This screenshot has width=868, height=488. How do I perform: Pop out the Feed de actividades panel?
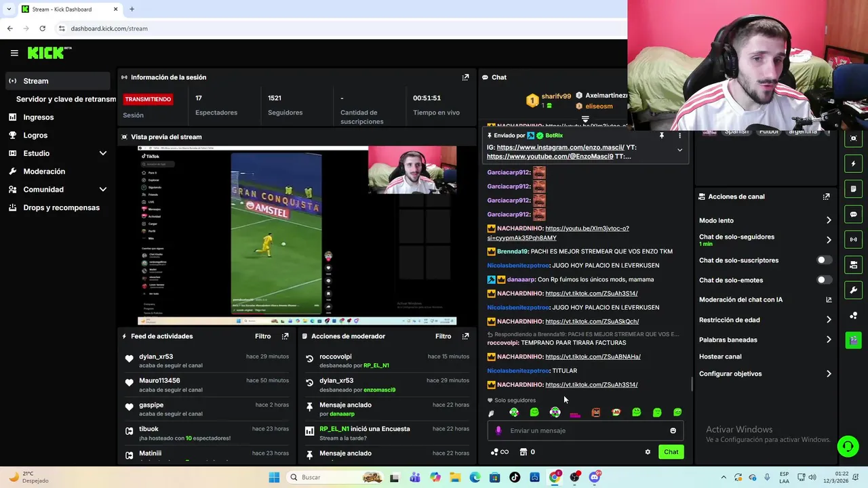click(285, 336)
